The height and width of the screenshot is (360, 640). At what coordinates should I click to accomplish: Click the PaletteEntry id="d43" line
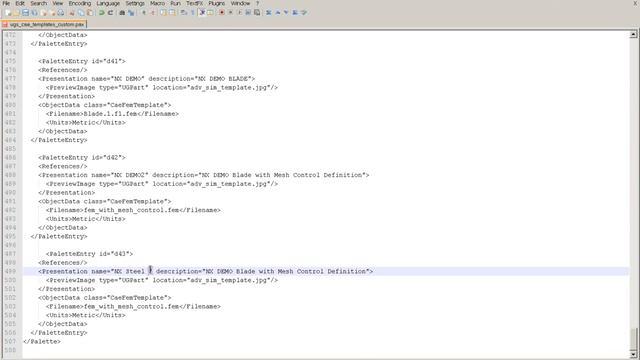[x=89, y=254]
